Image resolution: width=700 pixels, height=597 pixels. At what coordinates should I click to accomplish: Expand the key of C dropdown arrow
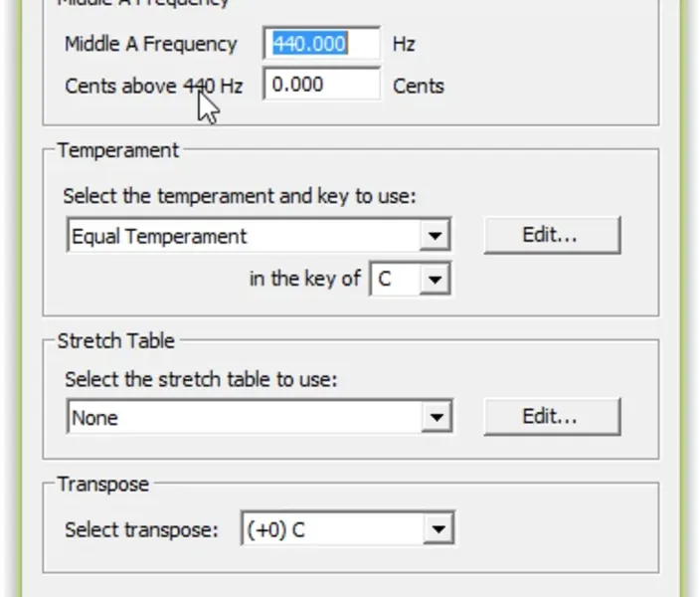435,280
